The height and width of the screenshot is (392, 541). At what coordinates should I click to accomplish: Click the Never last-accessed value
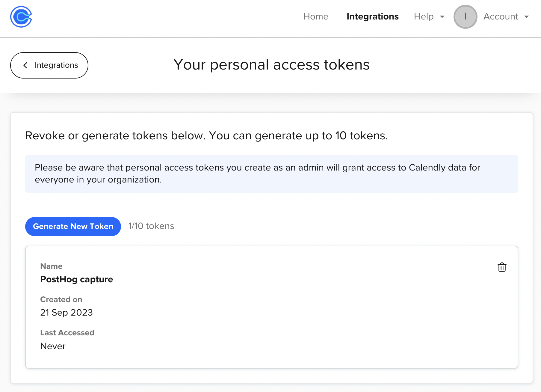(53, 346)
